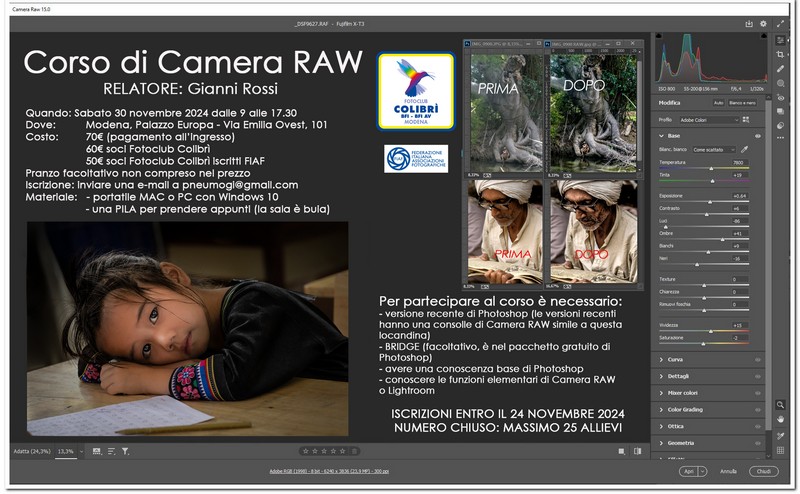Screen dimensions: 800x494
Task: Set a star rating in bottom bar
Action: [324, 451]
